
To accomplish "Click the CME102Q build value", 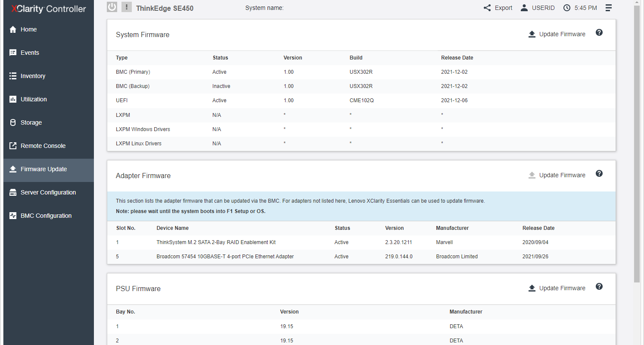I will pyautogui.click(x=361, y=100).
